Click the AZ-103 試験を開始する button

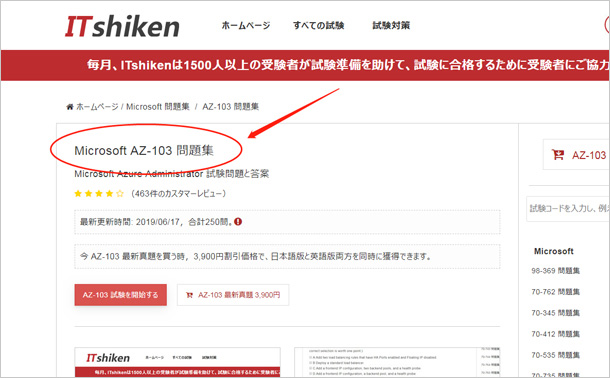click(x=121, y=295)
